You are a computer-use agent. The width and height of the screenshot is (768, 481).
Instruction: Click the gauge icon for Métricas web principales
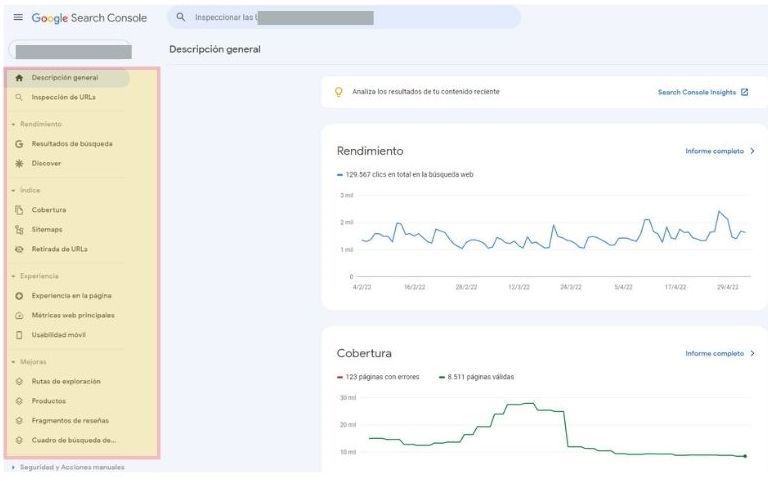(x=19, y=315)
